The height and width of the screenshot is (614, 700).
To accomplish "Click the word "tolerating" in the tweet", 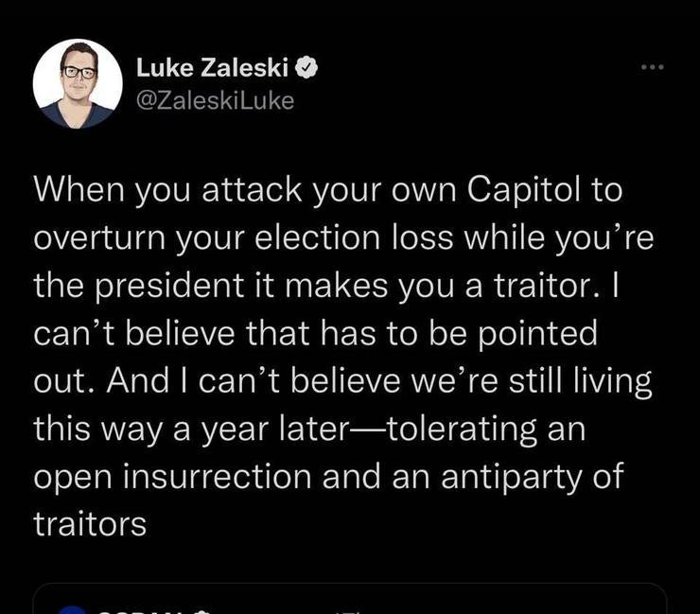I will [461, 430].
